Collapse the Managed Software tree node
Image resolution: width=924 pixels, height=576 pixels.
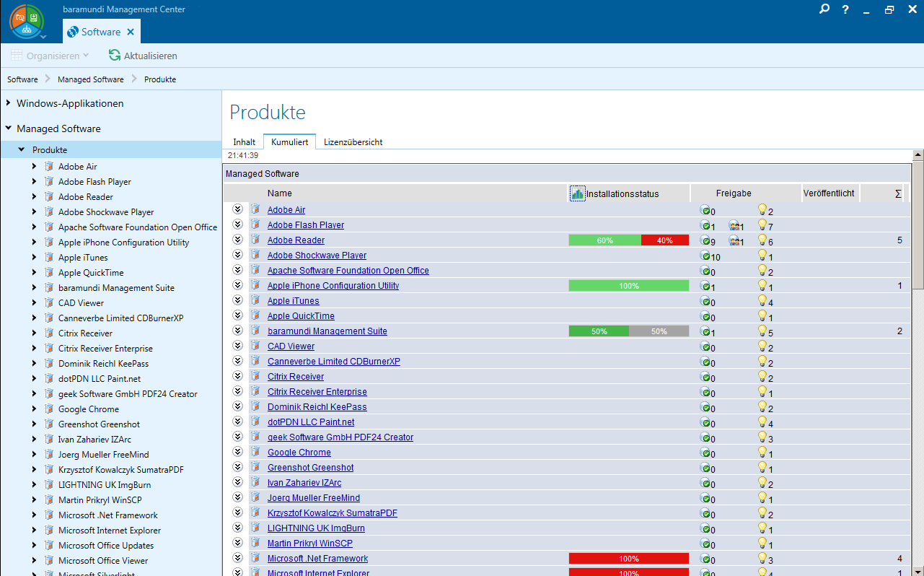click(x=8, y=128)
